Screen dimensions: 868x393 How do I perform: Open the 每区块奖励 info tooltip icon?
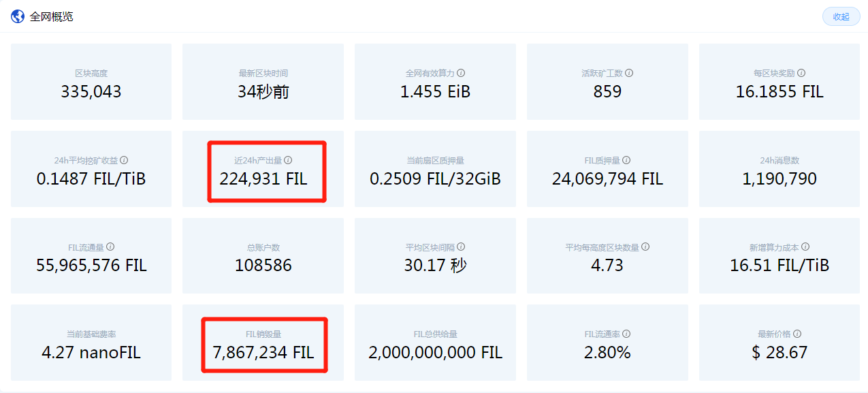click(801, 73)
